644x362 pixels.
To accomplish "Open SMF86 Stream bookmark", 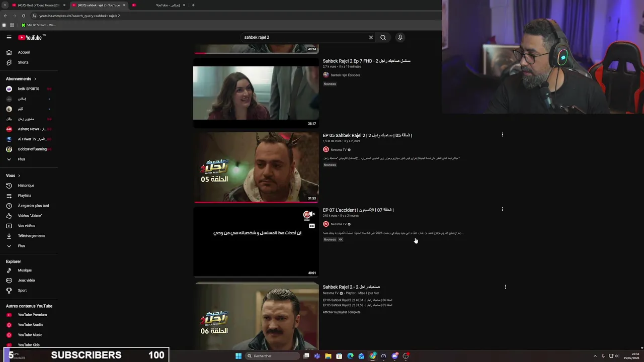I will [39, 25].
